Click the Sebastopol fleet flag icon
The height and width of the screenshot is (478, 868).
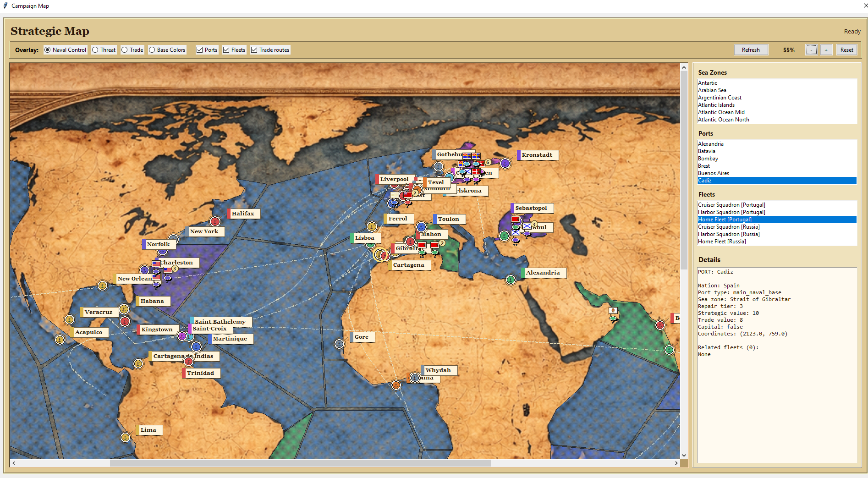tap(515, 220)
